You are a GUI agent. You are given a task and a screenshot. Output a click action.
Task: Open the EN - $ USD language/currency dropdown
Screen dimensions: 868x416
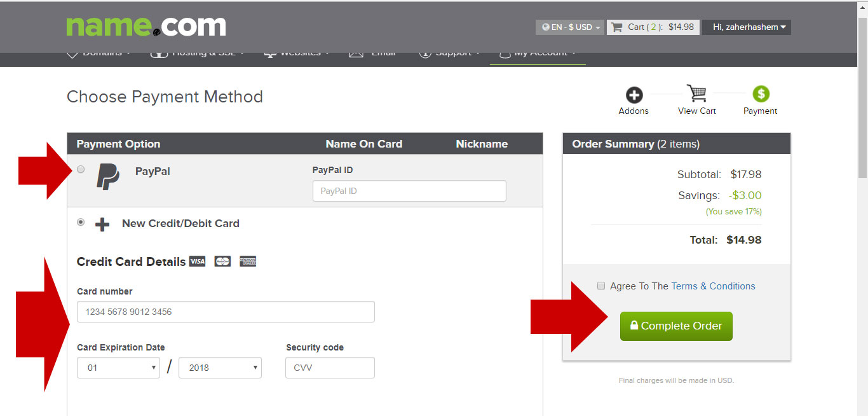pos(570,27)
